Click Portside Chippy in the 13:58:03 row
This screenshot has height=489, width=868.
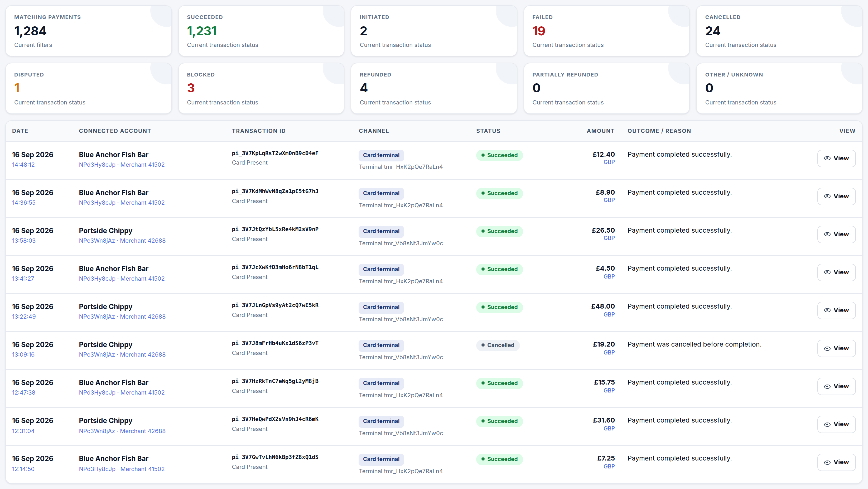(x=105, y=231)
